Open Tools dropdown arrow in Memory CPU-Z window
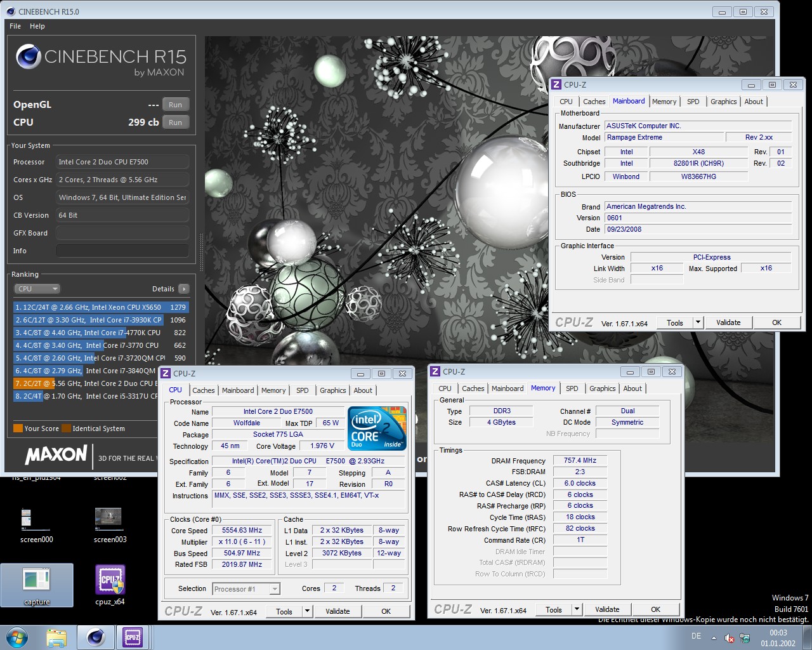812x650 pixels. (577, 609)
